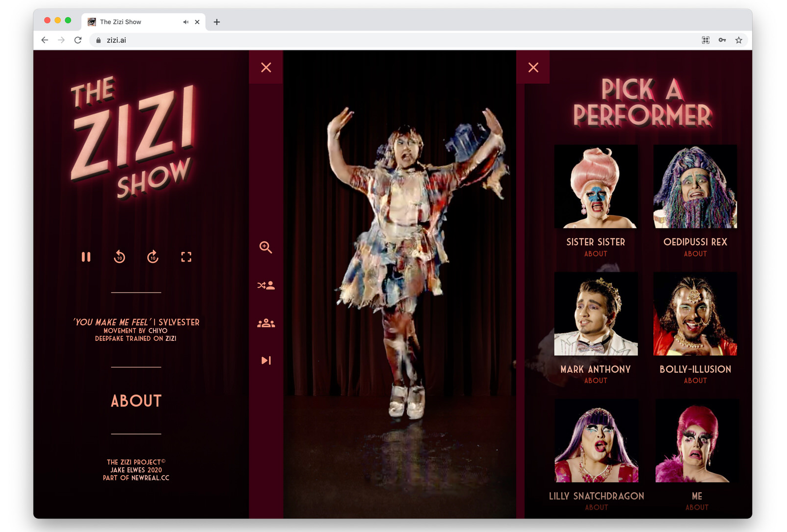
Task: Select Lilly Snatchdragon performer thumbnail
Action: click(596, 440)
